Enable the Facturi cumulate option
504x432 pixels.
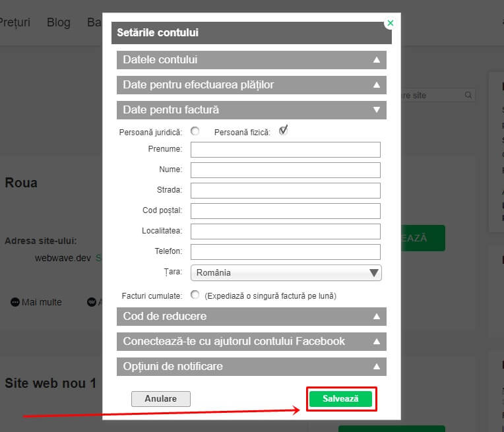click(x=195, y=295)
